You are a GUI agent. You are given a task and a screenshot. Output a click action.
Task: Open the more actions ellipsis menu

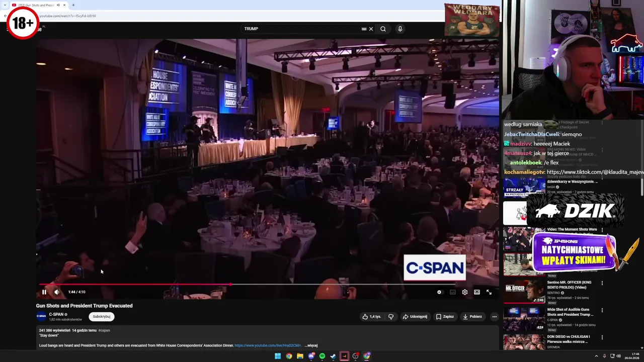point(495,317)
